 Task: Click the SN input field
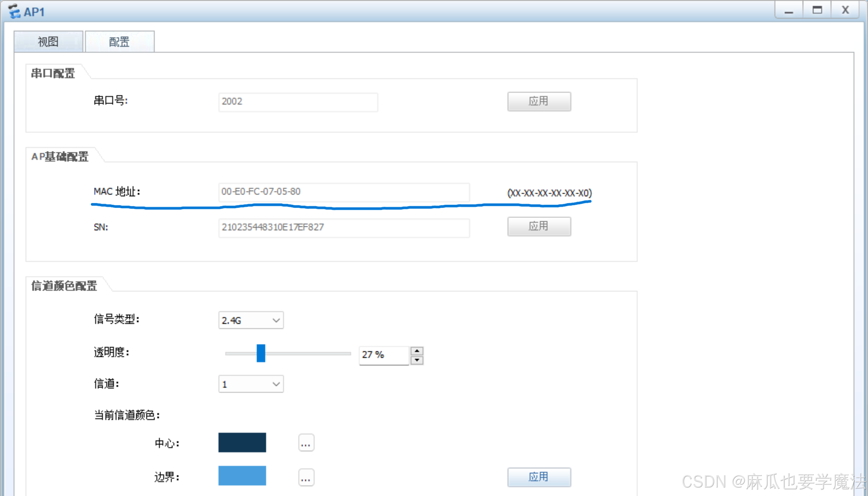[x=343, y=227]
